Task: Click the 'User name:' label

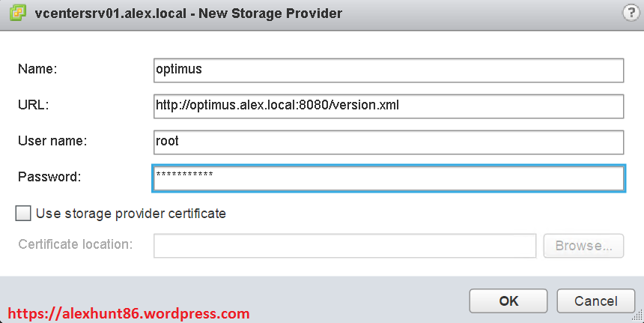Action: (x=52, y=141)
